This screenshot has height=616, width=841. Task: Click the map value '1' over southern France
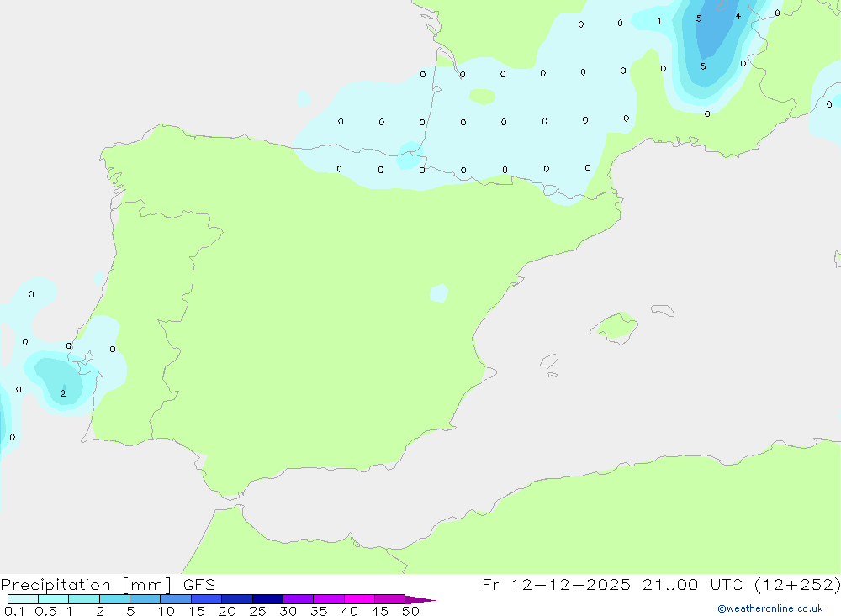click(x=659, y=22)
